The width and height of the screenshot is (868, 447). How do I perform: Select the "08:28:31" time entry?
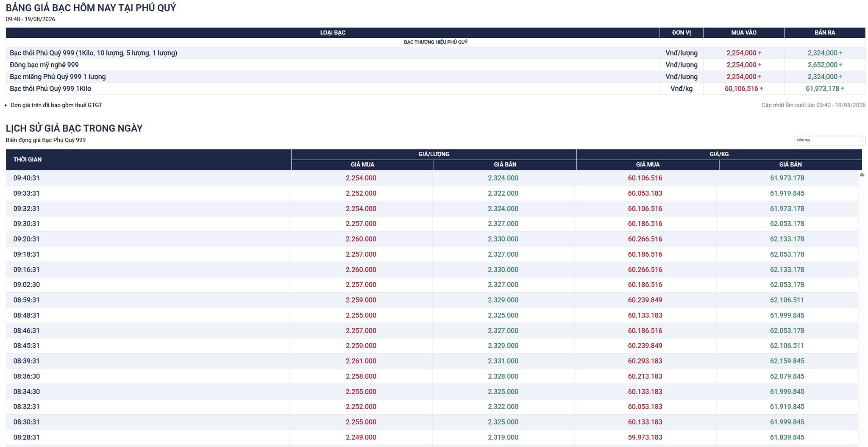point(26,437)
